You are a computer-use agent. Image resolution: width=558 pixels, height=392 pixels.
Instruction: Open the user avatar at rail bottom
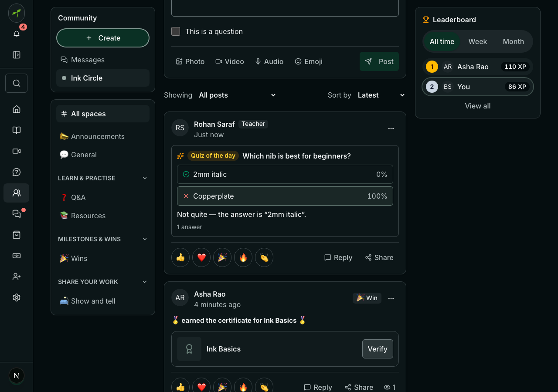pos(17,375)
